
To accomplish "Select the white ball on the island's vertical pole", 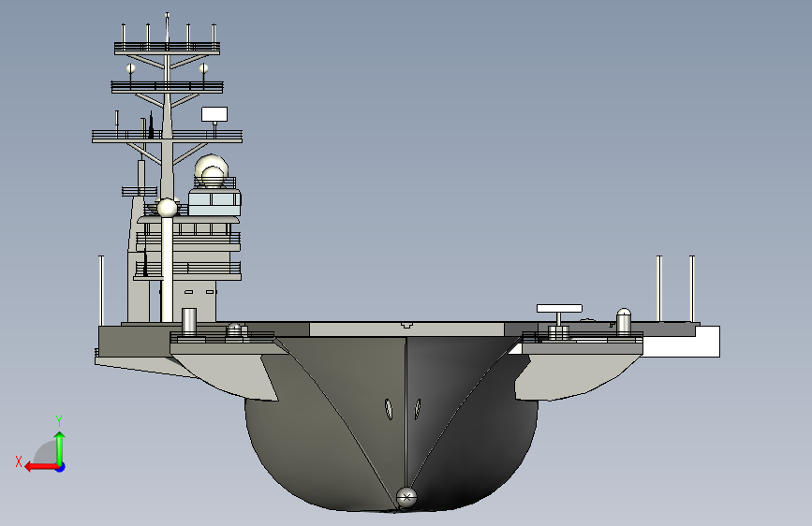I will pyautogui.click(x=167, y=208).
